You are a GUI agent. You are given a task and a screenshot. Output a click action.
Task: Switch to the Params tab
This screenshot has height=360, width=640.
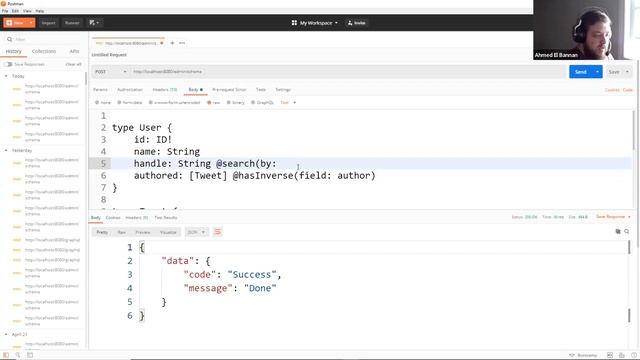[x=100, y=90]
